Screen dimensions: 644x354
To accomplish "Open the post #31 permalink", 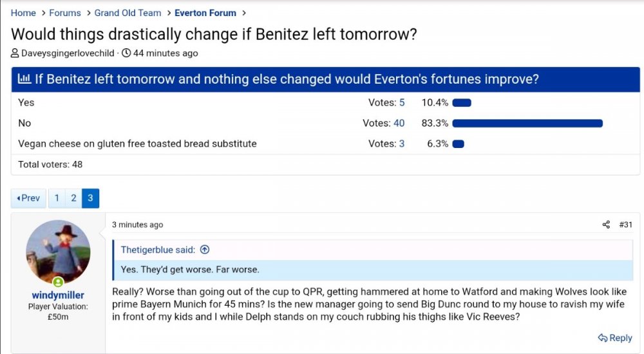I will point(625,225).
